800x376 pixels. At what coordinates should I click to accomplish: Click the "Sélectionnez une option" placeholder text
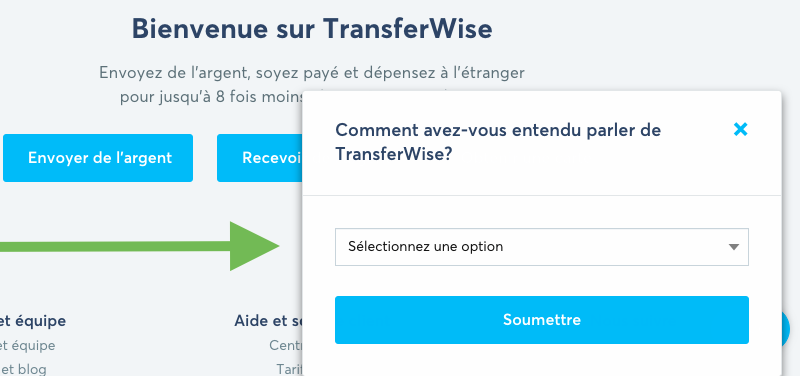click(x=426, y=246)
